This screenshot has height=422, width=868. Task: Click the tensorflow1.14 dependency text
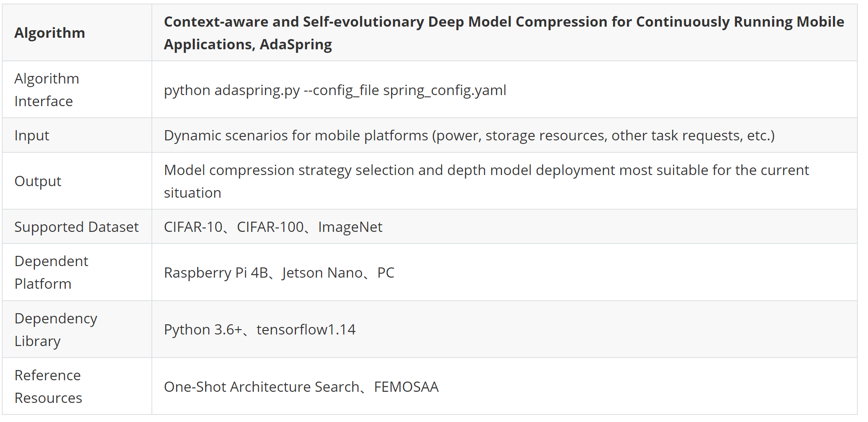pos(306,330)
